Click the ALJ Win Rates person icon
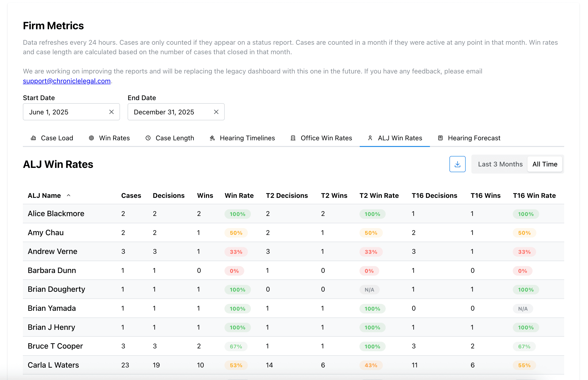The image size is (588, 380). [370, 138]
